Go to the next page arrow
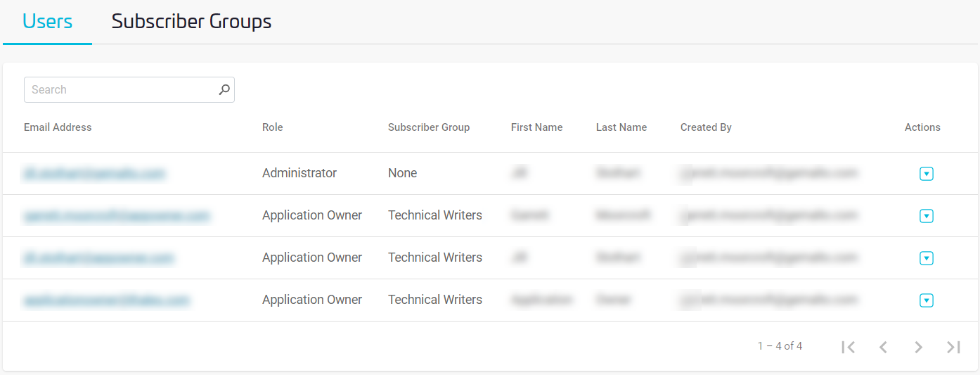The image size is (980, 375). click(918, 347)
